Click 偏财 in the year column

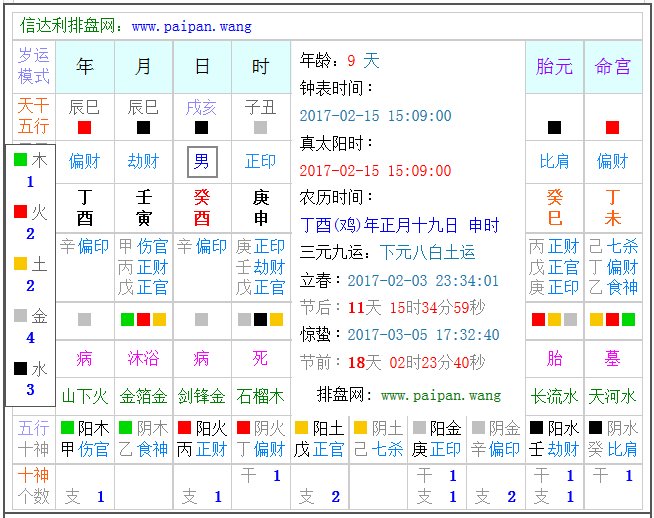click(x=85, y=161)
